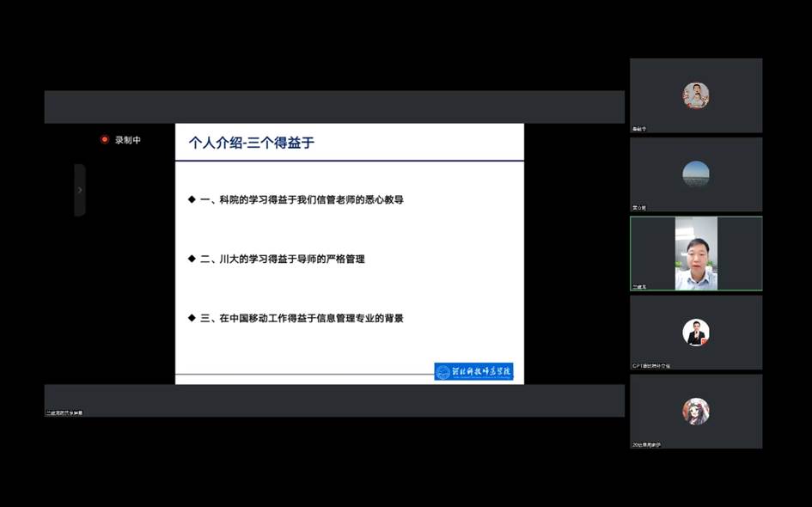This screenshot has height=507, width=812.
Task: Select the landscape photo avatar in second tile
Action: pos(695,174)
